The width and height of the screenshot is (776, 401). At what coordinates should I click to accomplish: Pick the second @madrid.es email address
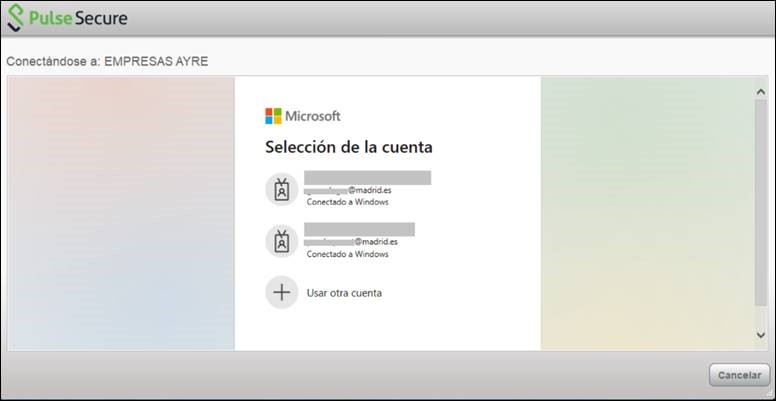(x=351, y=241)
